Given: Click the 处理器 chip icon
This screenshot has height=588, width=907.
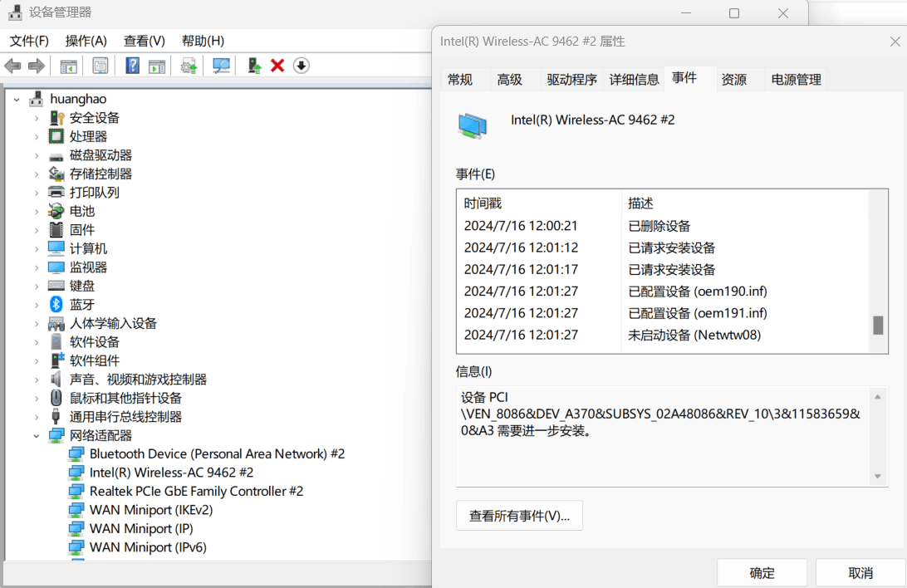Looking at the screenshot, I should point(56,136).
